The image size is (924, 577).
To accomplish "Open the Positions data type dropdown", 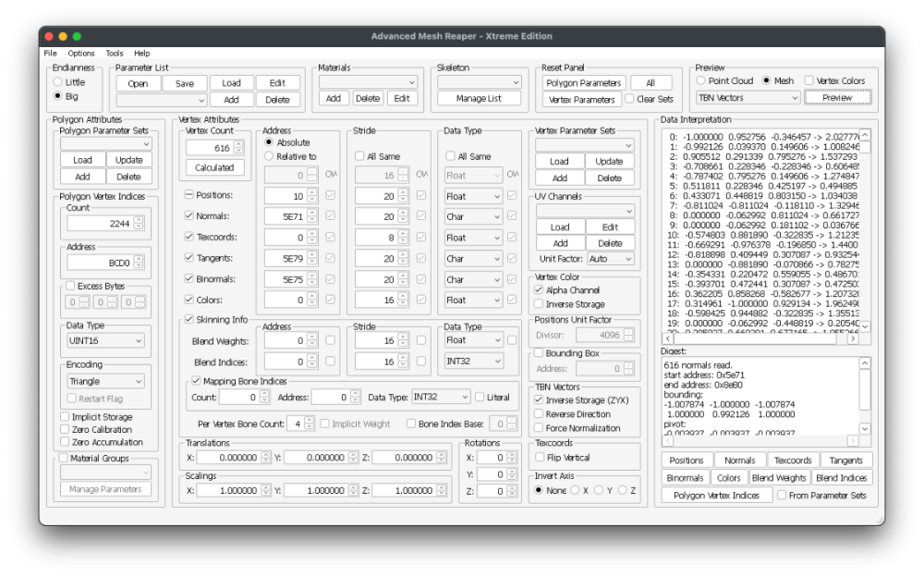I will [474, 196].
